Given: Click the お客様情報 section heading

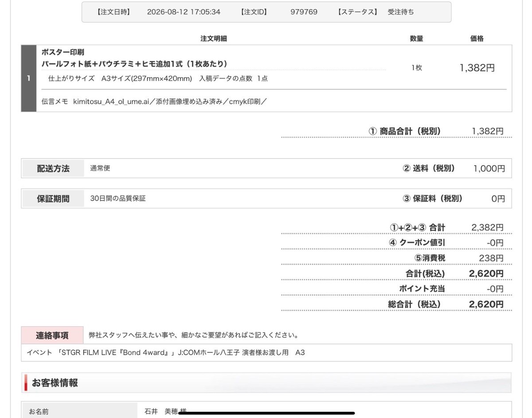Looking at the screenshot, I should tap(55, 383).
